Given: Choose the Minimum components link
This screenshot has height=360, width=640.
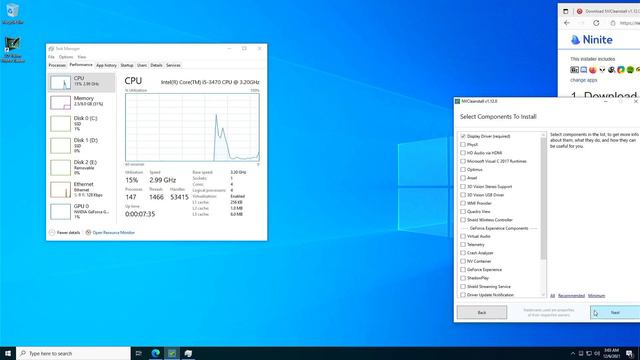Looking at the screenshot, I should pyautogui.click(x=596, y=296).
